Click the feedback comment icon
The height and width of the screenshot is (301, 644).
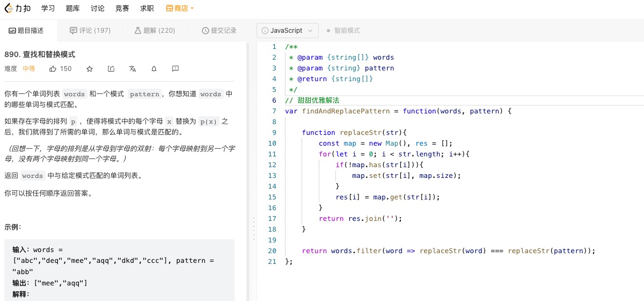point(175,69)
